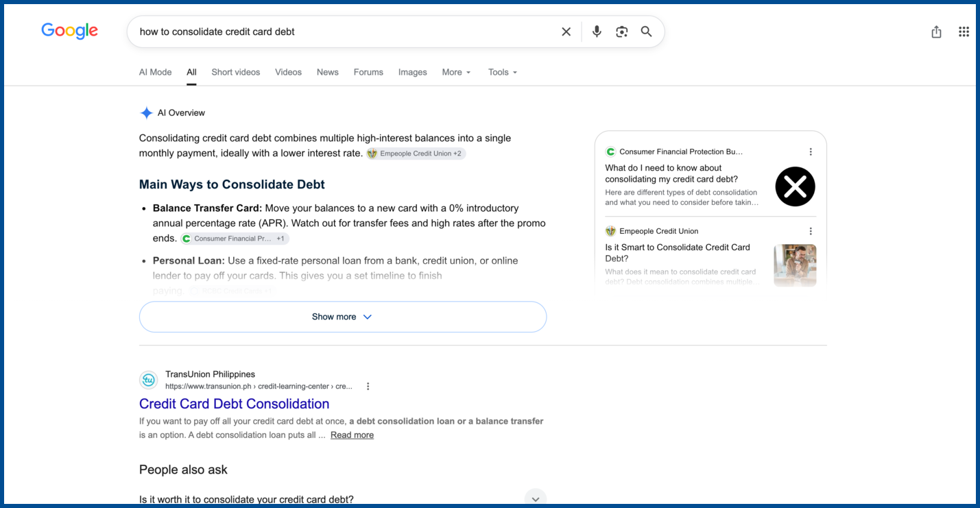The height and width of the screenshot is (508, 980).
Task: Submit search with the magnifier icon
Action: 646,32
